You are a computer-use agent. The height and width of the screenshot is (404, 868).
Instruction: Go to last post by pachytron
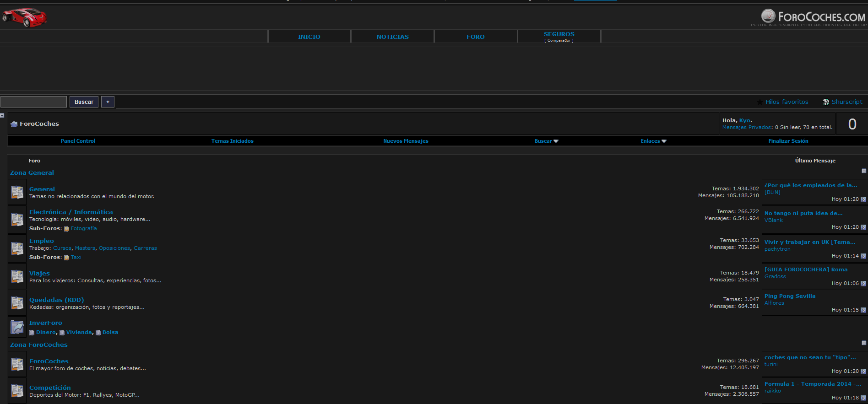863,256
